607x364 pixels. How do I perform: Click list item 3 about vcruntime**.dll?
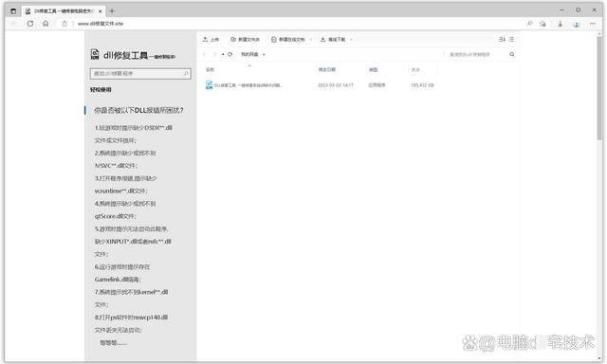(x=125, y=185)
